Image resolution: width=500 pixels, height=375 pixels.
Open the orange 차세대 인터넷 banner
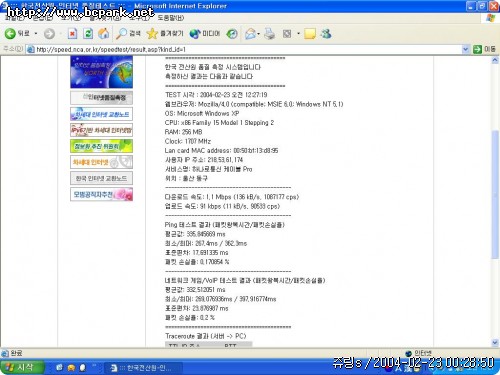[x=101, y=162]
